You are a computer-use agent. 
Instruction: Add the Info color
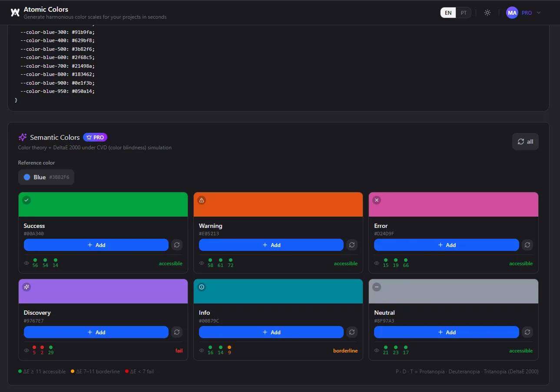coord(271,332)
